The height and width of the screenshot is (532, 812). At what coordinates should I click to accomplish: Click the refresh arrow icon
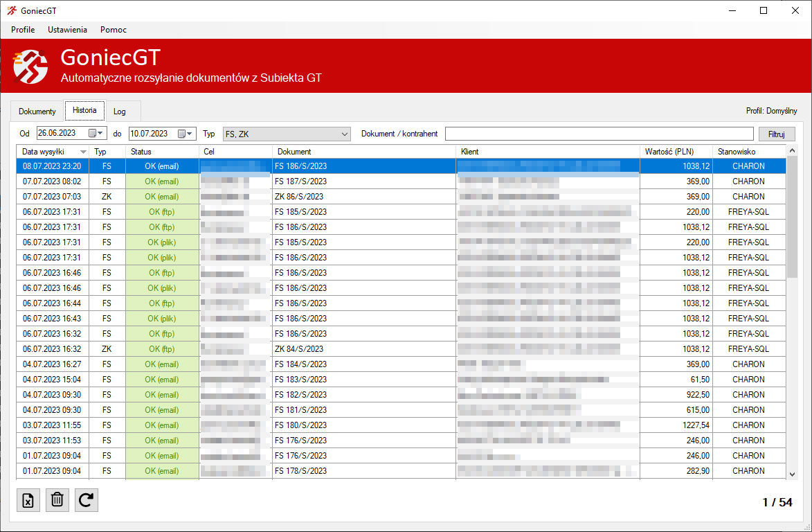[x=86, y=500]
